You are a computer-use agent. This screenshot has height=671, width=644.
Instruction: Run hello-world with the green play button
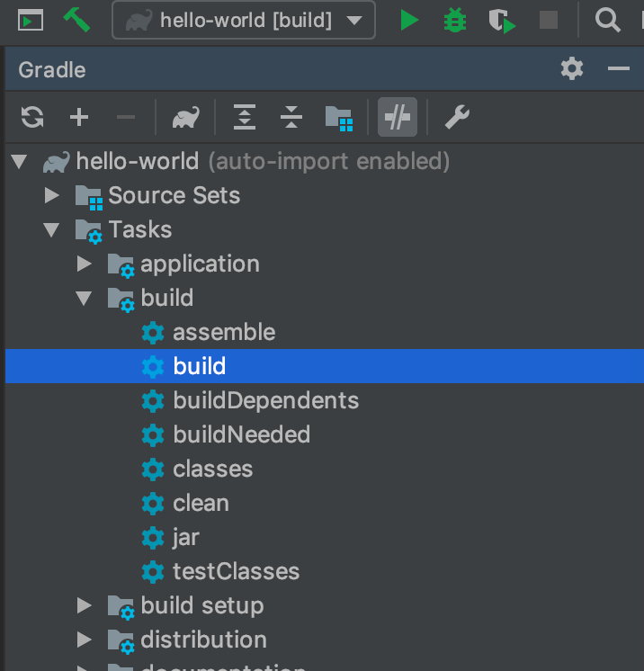409,20
